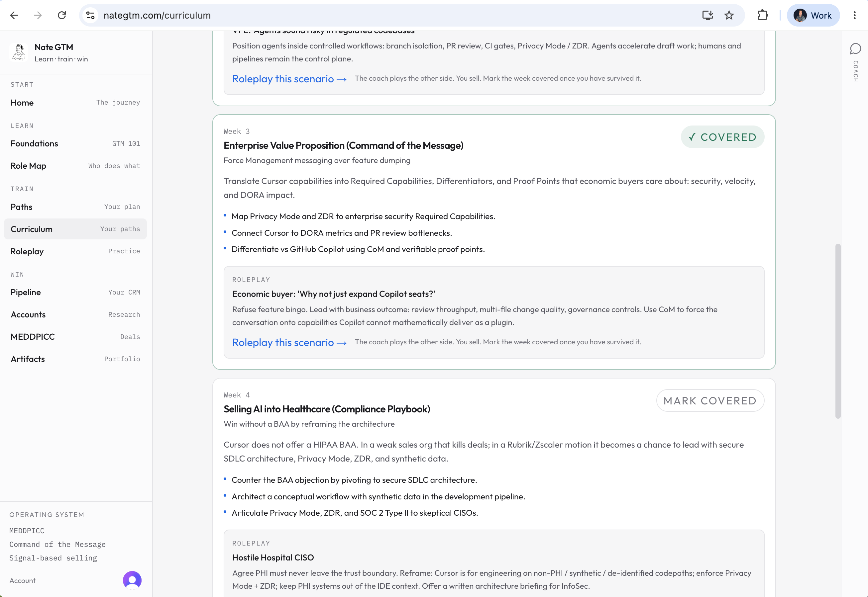
Task: Install the app via address bar icon
Action: pyautogui.click(x=707, y=15)
